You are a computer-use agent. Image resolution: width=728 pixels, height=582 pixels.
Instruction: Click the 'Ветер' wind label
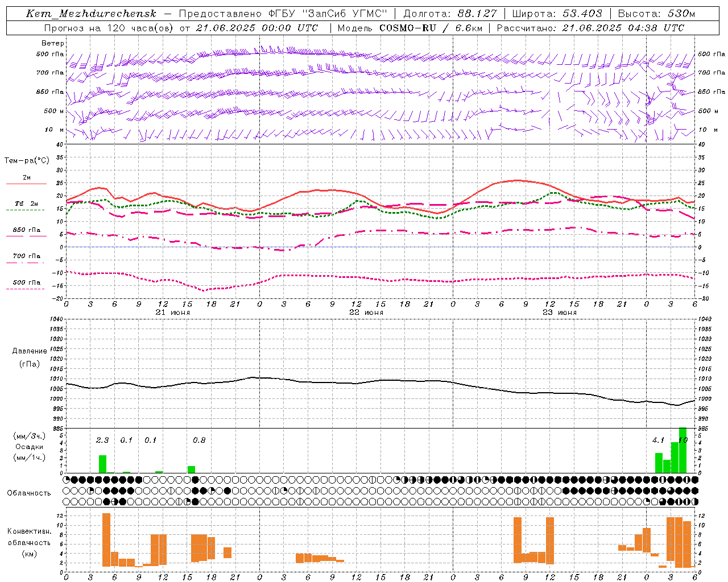tap(53, 43)
